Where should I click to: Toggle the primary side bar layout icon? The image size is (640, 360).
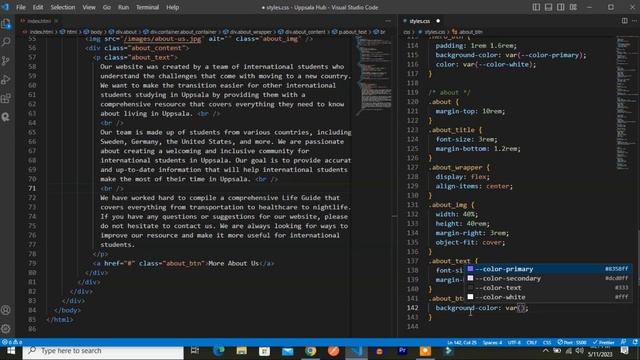click(x=536, y=7)
